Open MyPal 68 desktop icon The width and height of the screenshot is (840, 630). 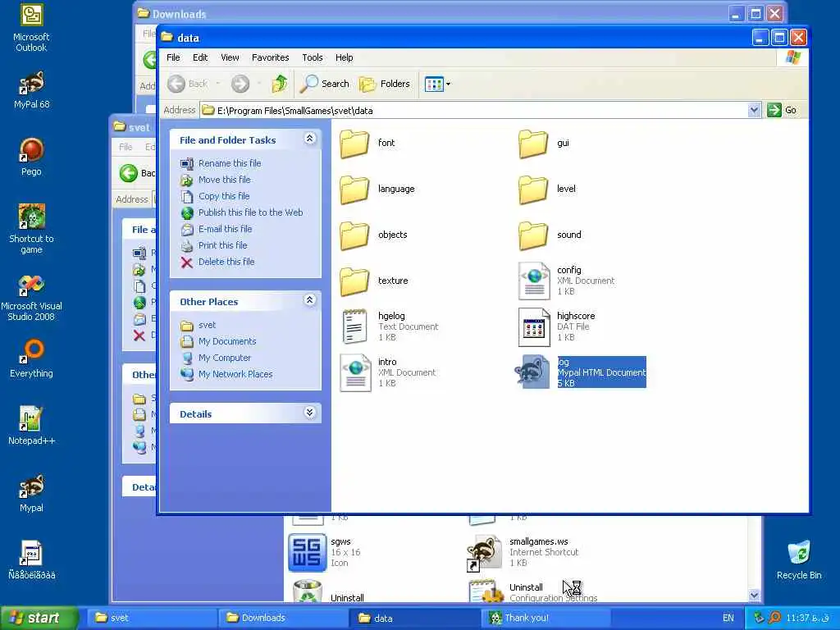tap(31, 89)
